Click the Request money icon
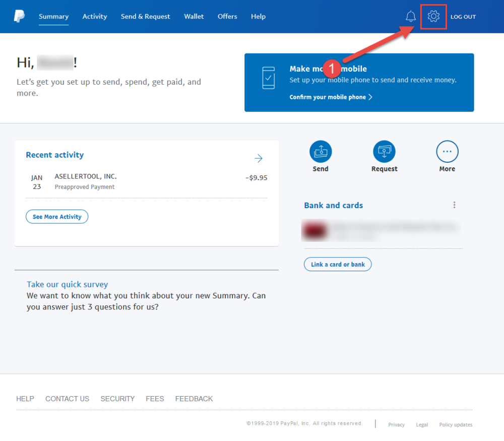 384,151
